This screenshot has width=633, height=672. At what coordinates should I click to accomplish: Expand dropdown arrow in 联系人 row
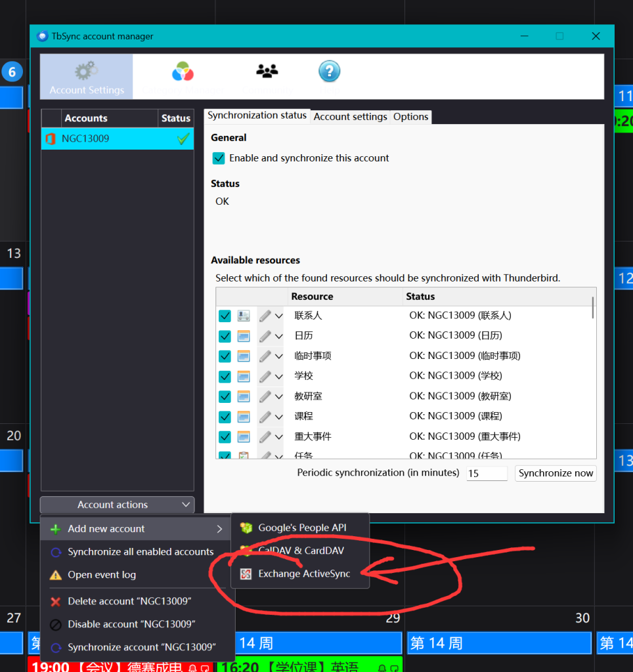(x=279, y=316)
